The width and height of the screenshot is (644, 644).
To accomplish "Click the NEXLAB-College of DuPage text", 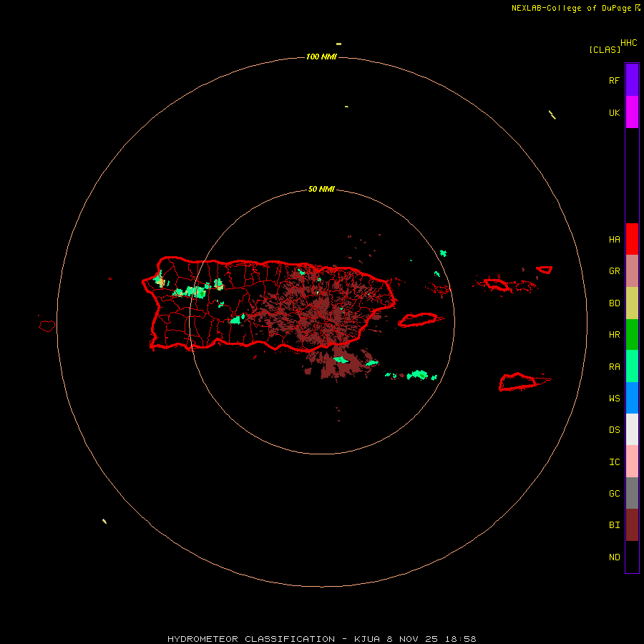I will 571,8.
